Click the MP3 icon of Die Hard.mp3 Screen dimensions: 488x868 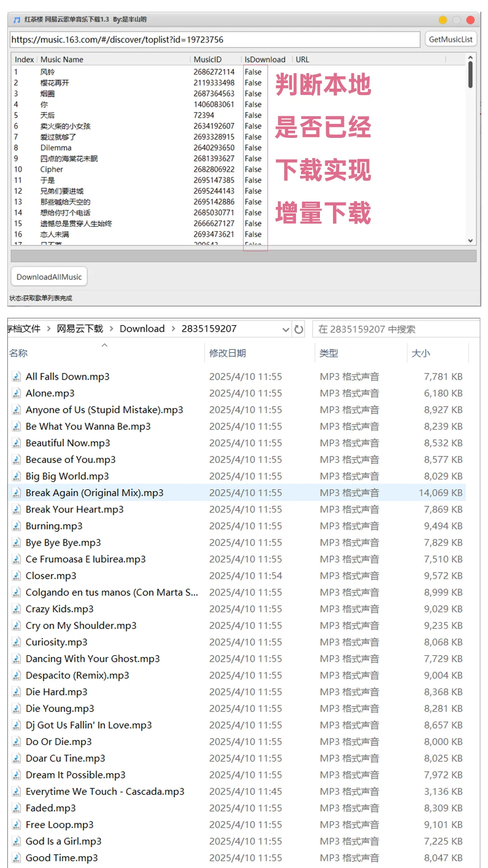tap(16, 692)
